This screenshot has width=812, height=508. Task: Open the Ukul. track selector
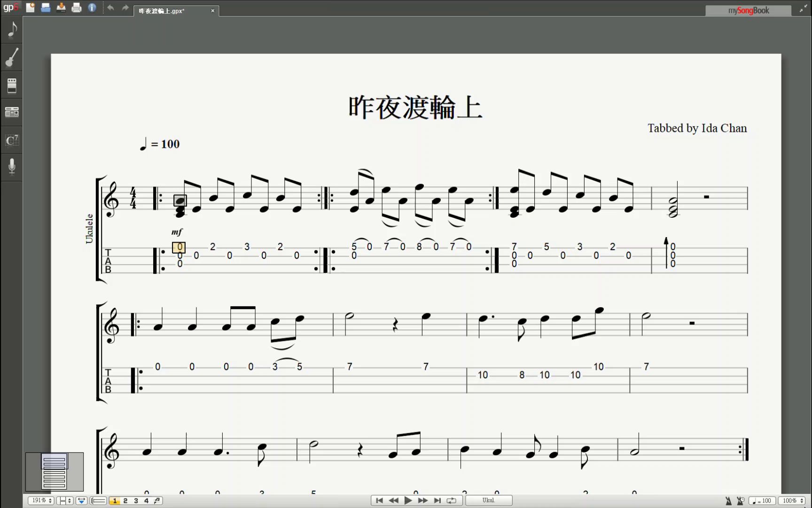(x=489, y=500)
